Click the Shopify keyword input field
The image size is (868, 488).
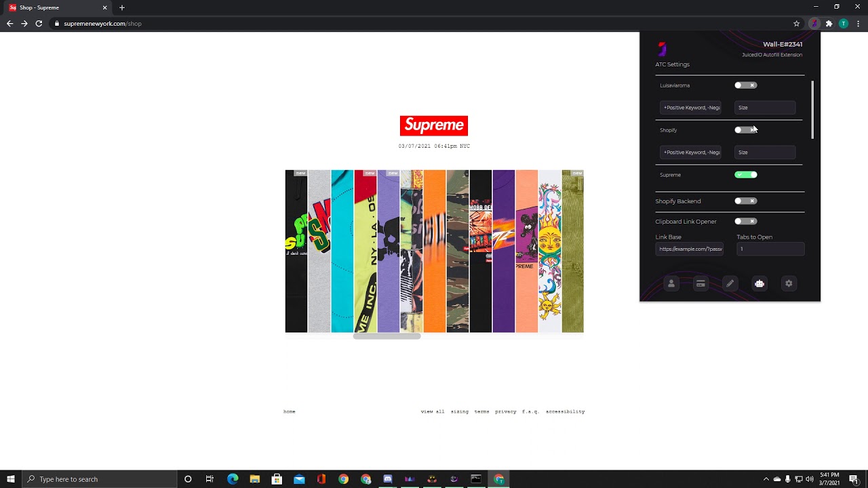click(x=691, y=152)
